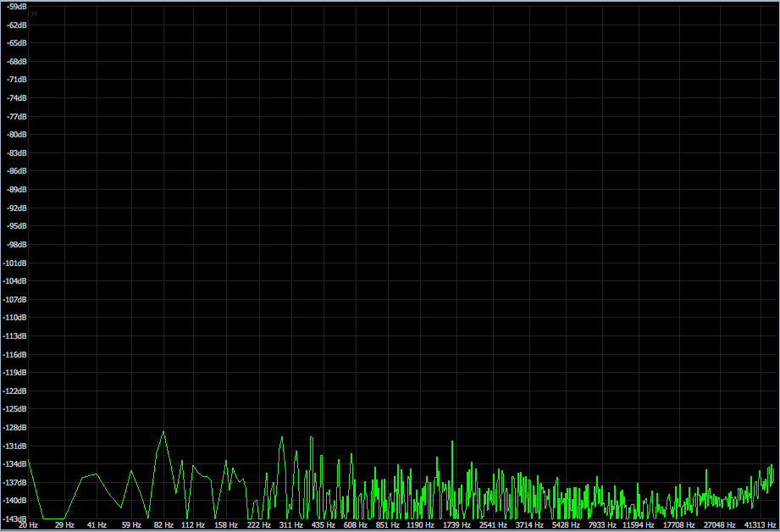Screen dimensions: 780x532
Task: Click the -92dB axis label
Action: [17, 208]
